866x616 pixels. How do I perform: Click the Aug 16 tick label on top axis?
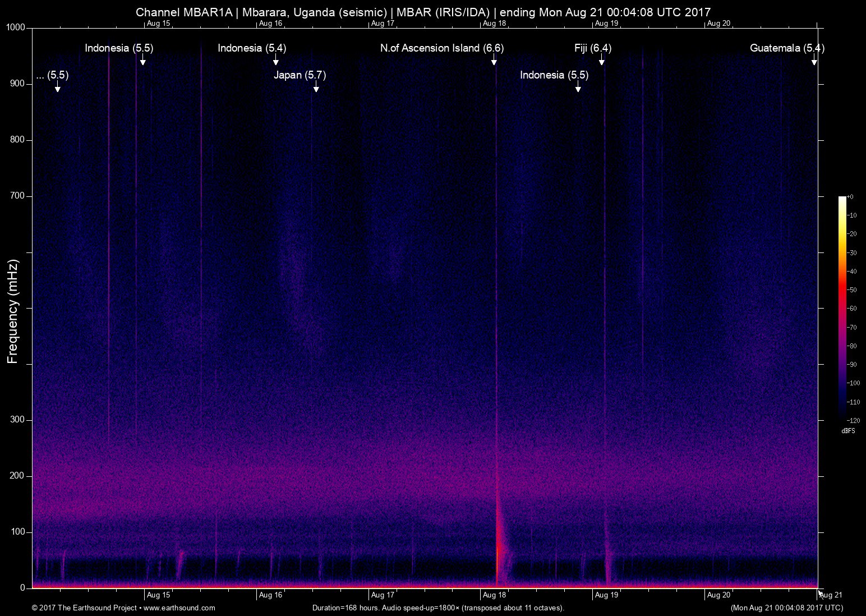pos(270,24)
